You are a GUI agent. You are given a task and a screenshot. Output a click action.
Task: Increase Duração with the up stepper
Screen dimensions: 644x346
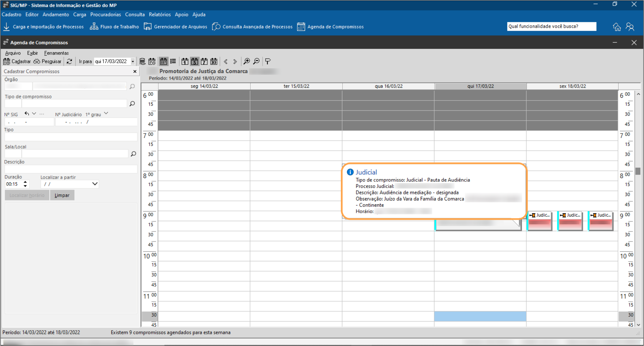coord(25,182)
